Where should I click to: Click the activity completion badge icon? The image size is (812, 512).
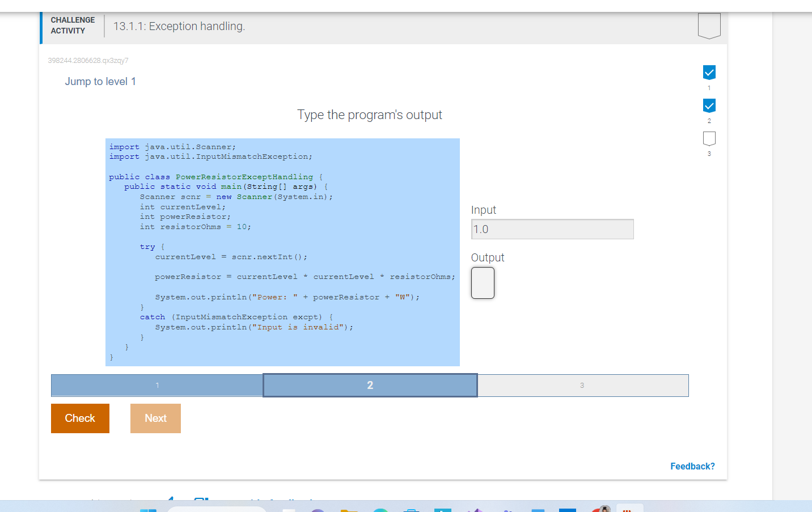709,26
